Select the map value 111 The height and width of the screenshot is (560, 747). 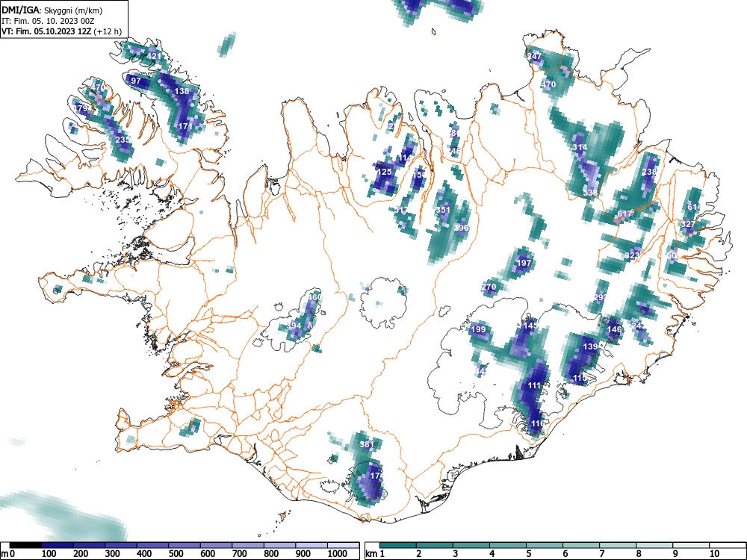(x=535, y=386)
